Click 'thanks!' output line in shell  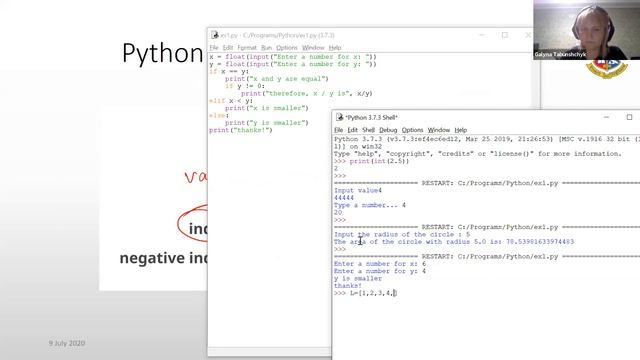tap(348, 286)
